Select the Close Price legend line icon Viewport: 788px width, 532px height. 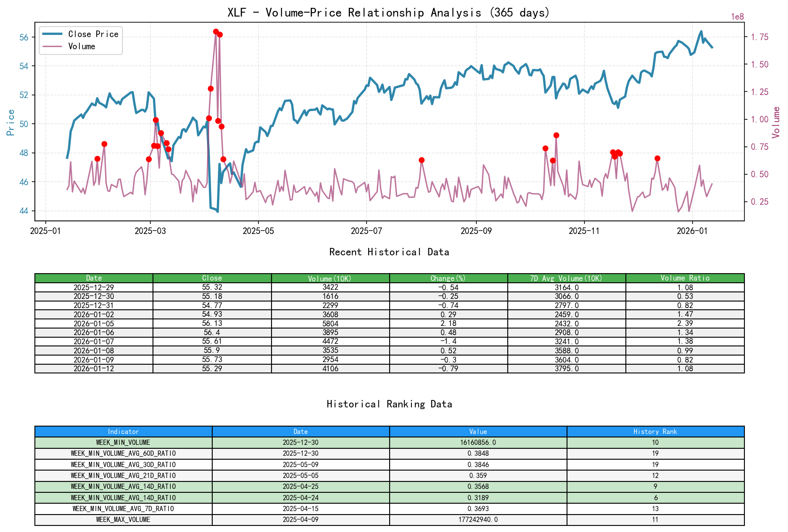tap(52, 34)
